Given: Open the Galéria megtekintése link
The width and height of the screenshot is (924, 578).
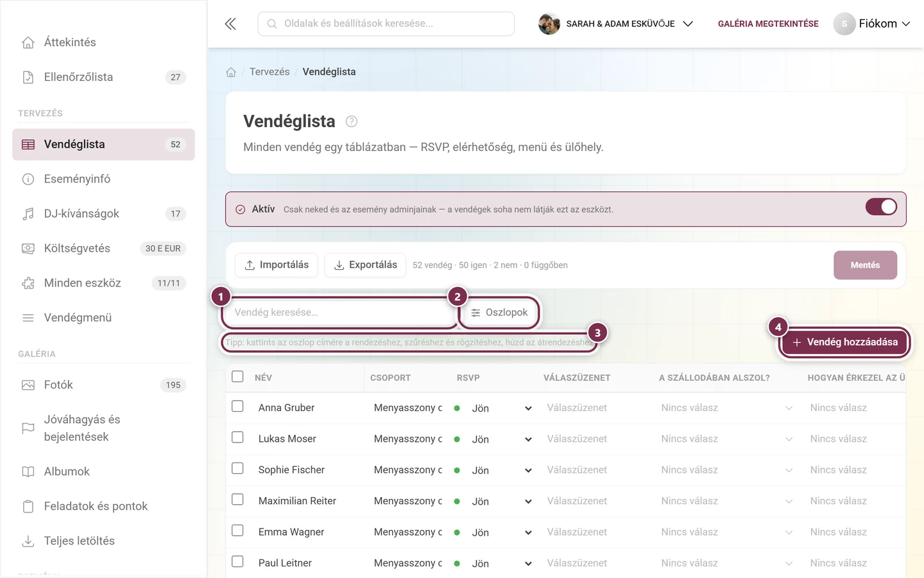Looking at the screenshot, I should (768, 24).
